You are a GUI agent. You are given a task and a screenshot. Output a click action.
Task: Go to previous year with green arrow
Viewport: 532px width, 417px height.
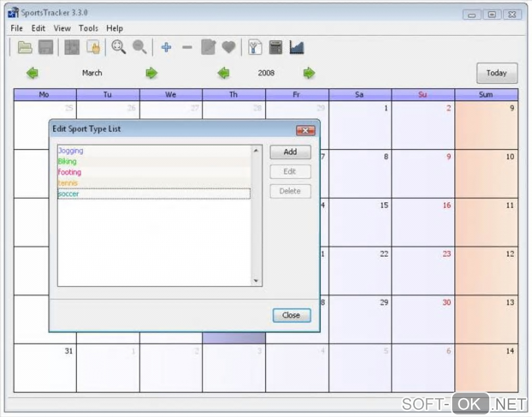[224, 73]
